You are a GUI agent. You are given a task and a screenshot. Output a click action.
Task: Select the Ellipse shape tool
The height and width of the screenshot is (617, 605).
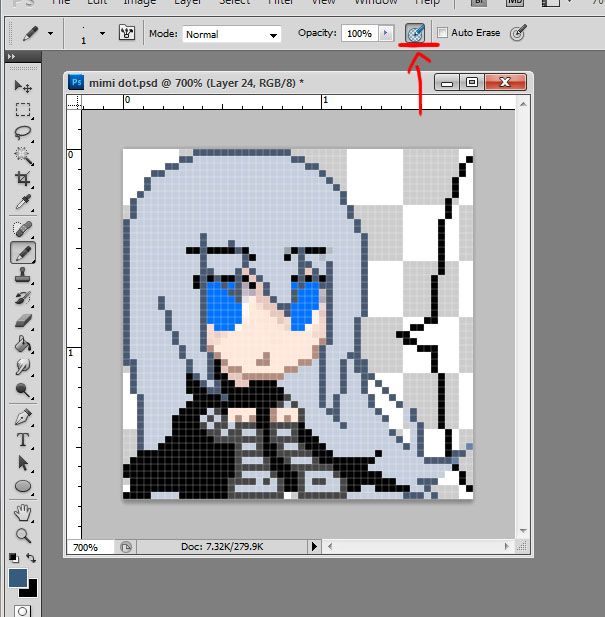pos(22,486)
